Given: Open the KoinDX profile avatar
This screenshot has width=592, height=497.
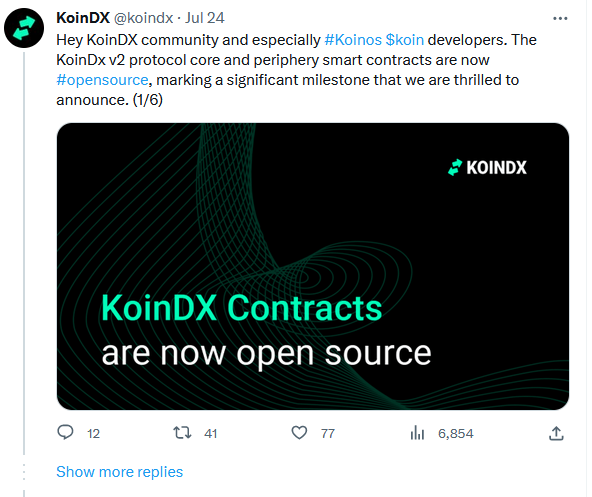Looking at the screenshot, I should 24,28.
